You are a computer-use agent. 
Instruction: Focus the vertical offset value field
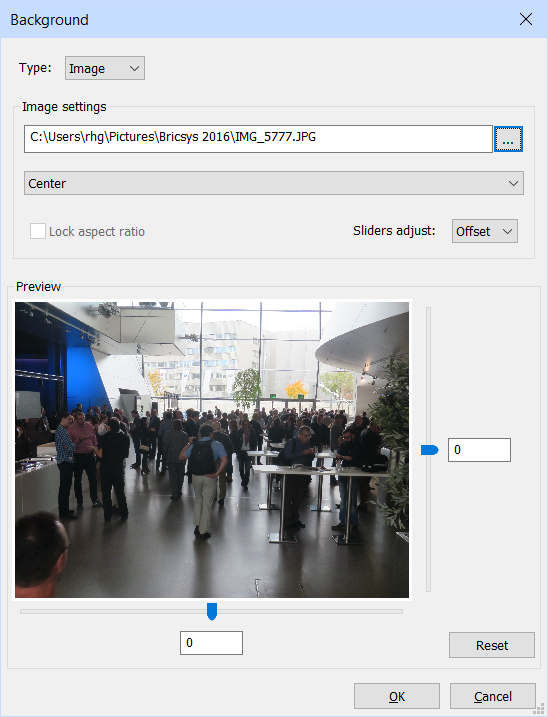click(479, 450)
